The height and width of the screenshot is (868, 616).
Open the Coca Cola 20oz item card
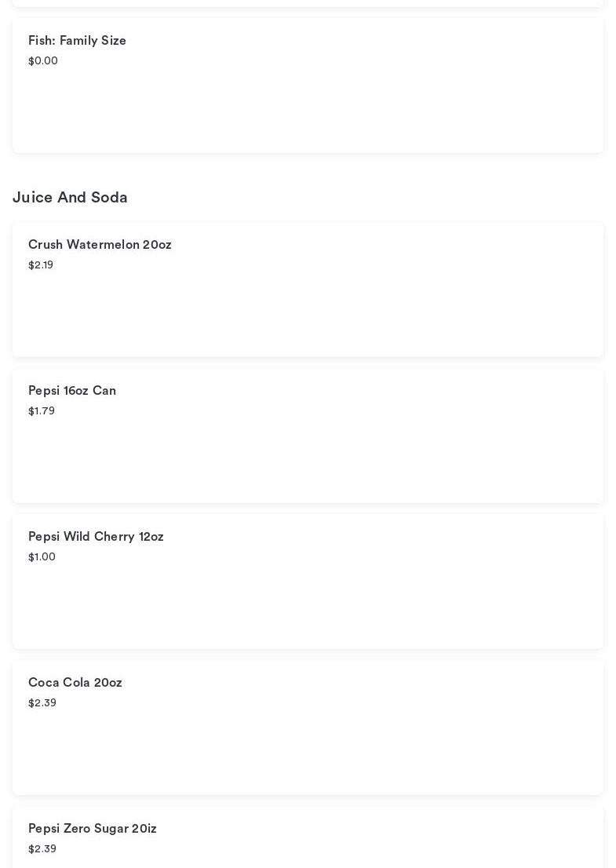coord(308,746)
